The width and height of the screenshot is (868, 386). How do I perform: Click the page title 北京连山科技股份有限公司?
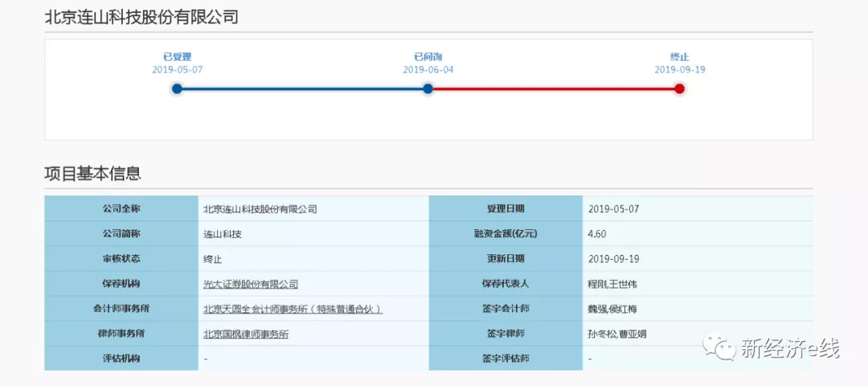[141, 18]
